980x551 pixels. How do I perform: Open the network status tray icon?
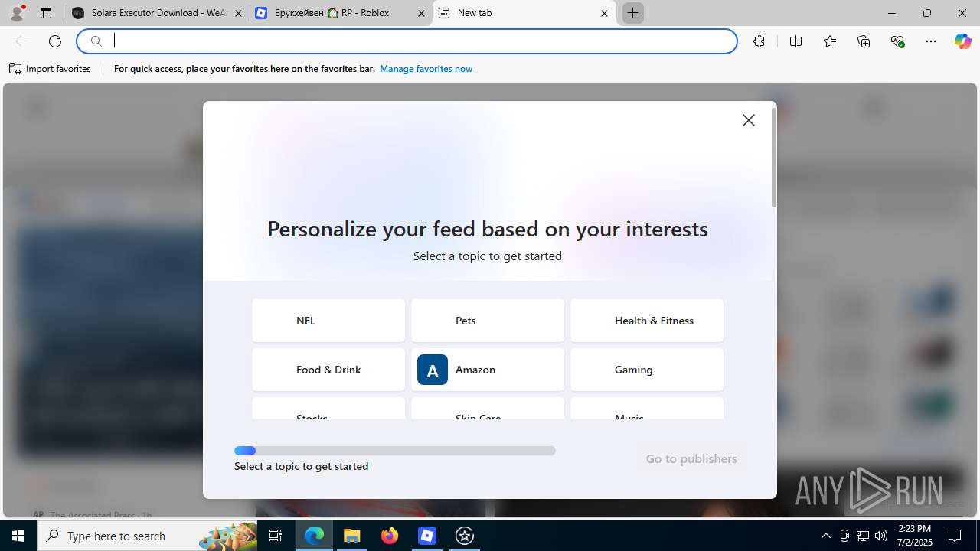coord(863,536)
